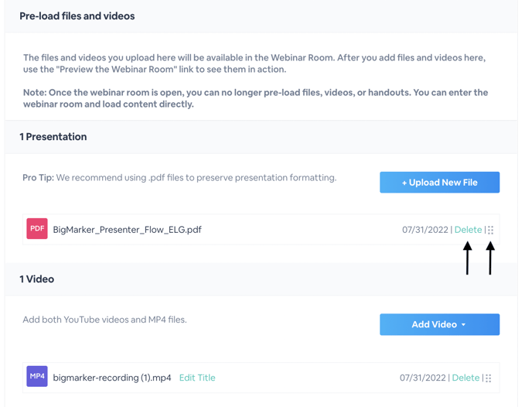Click the Note about webinar room open

255,98
